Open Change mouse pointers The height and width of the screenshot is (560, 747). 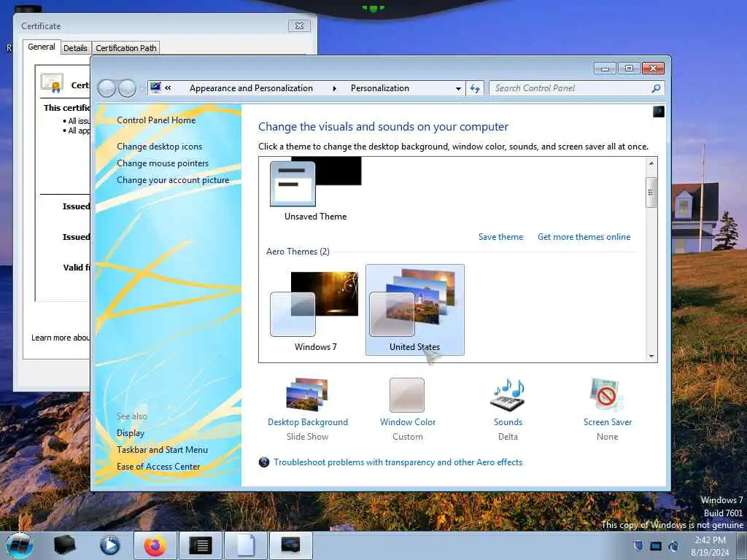click(x=163, y=163)
